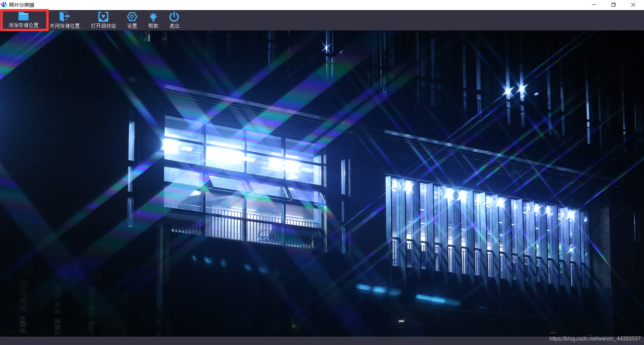This screenshot has width=644, height=345.
Task: Click 添加存储位置 folder icon
Action: coord(23,16)
